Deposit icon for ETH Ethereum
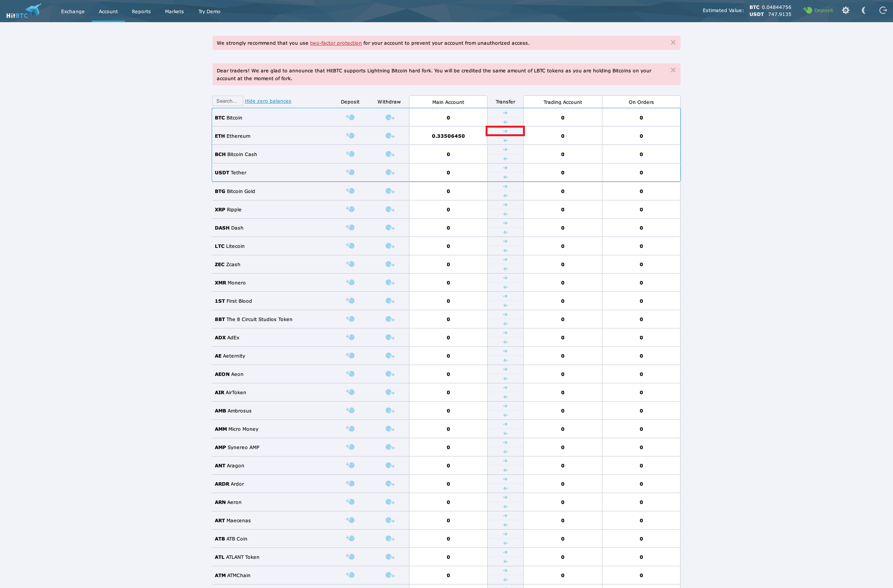Screen dimensions: 893x588 click(x=350, y=135)
